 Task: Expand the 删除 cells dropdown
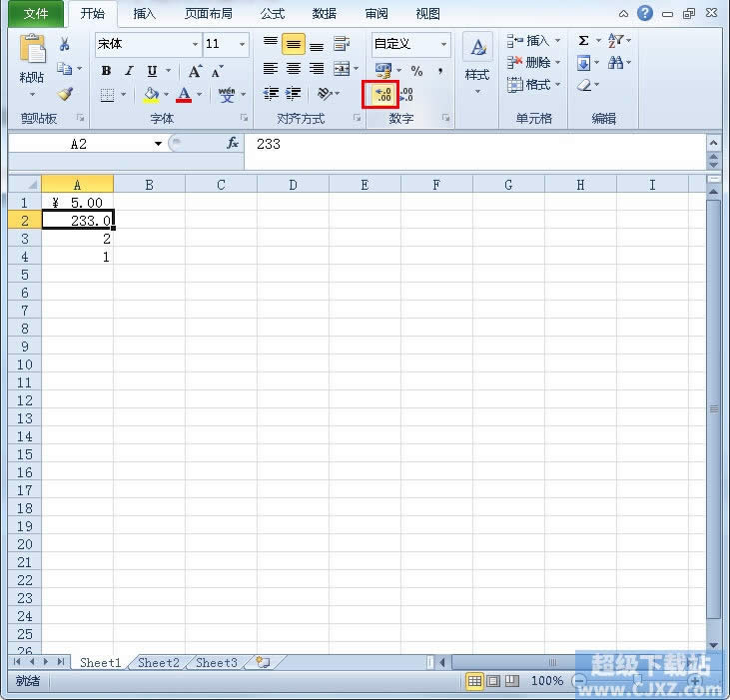tap(558, 62)
